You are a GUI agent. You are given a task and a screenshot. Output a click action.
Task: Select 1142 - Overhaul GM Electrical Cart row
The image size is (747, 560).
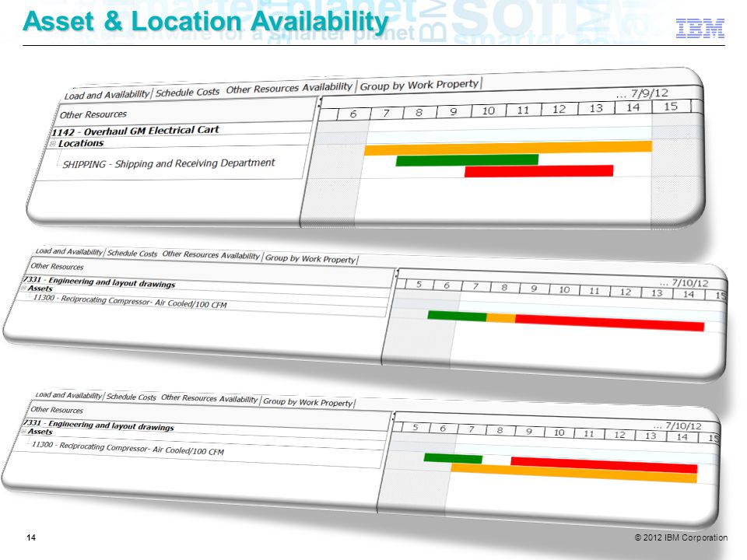pos(135,131)
